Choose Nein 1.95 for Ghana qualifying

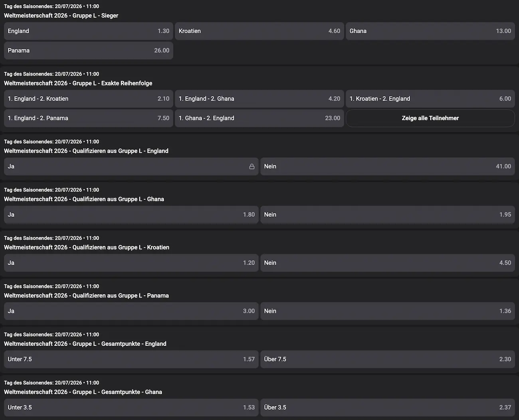click(388, 215)
